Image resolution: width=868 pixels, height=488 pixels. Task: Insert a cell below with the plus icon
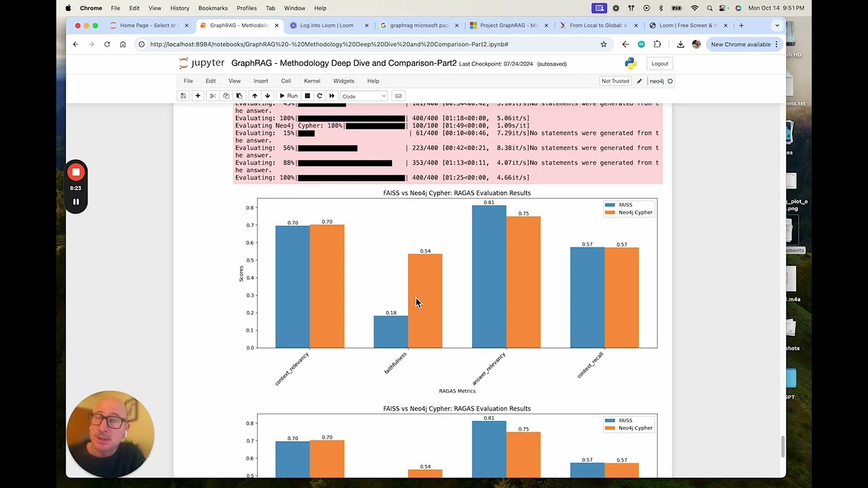click(x=198, y=96)
